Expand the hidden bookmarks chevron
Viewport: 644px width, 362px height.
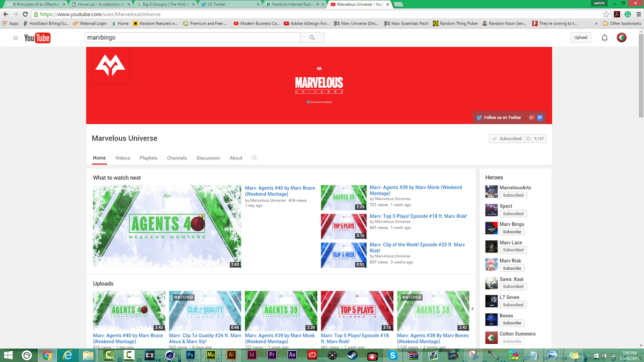click(596, 24)
